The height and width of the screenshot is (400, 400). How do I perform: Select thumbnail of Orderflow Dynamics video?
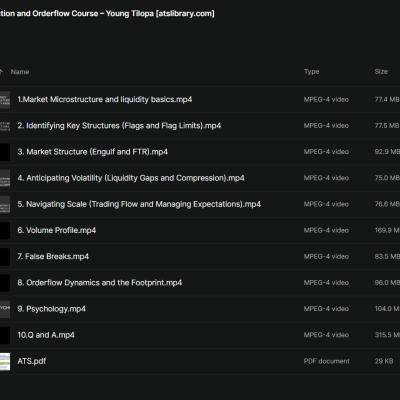(5, 283)
